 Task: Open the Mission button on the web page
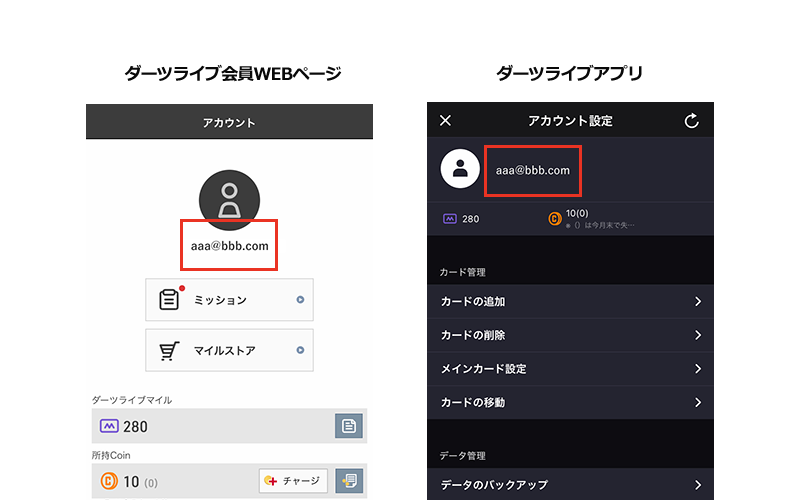(229, 299)
